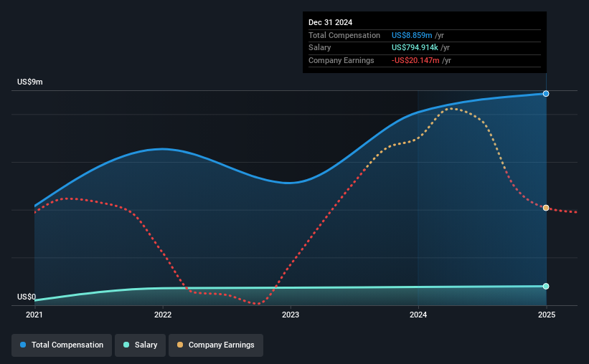Click the orange Company Earnings data point at 2025
This screenshot has height=364, width=589.
546,208
